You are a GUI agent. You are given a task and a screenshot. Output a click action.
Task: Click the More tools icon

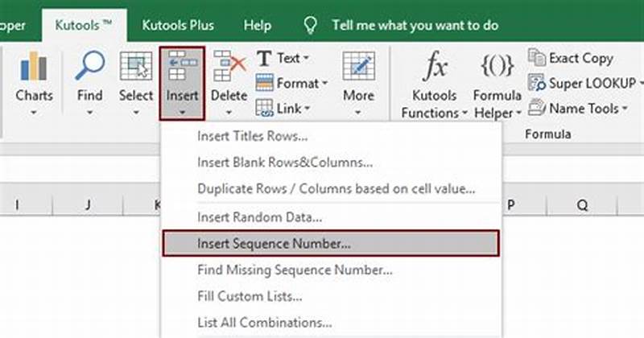click(358, 66)
